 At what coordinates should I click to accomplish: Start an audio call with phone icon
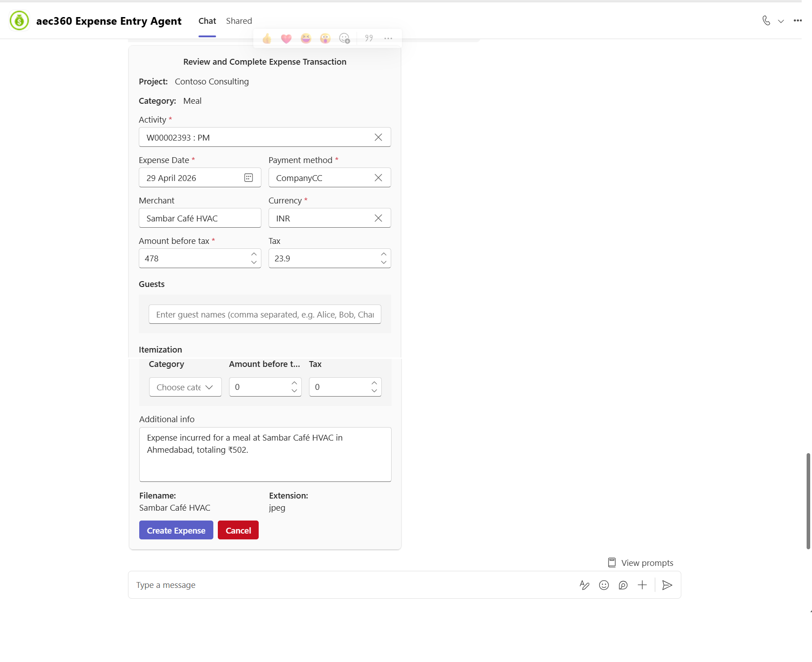point(766,21)
